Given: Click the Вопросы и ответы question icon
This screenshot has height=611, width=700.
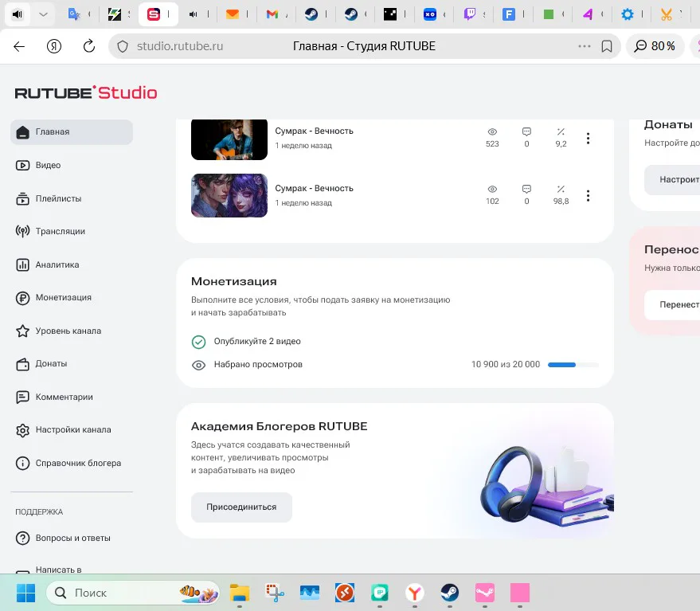Looking at the screenshot, I should 22,539.
